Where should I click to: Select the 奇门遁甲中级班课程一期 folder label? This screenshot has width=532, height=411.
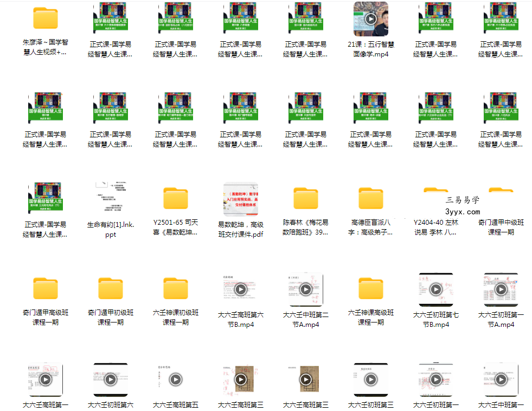pyautogui.click(x=501, y=227)
